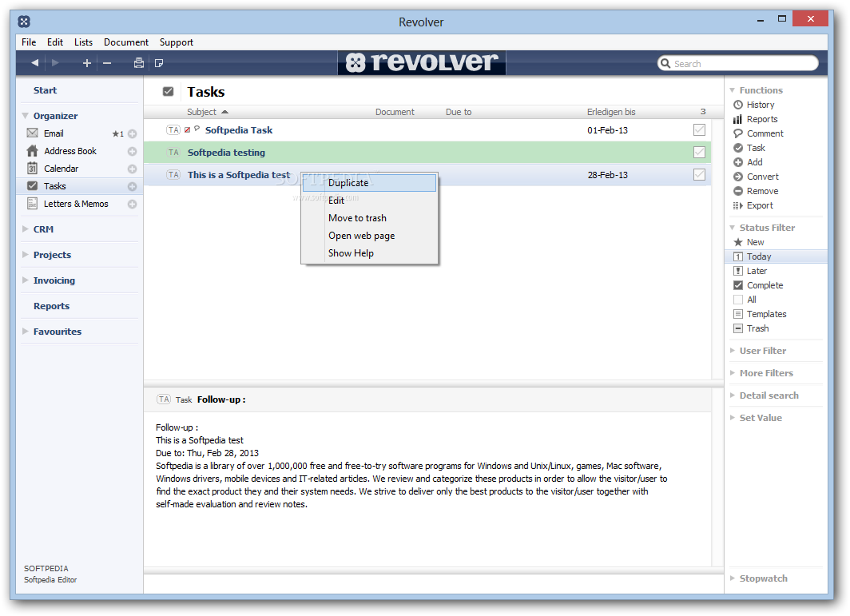Image resolution: width=850 pixels, height=616 pixels.
Task: Filter by New status star
Action: click(738, 242)
